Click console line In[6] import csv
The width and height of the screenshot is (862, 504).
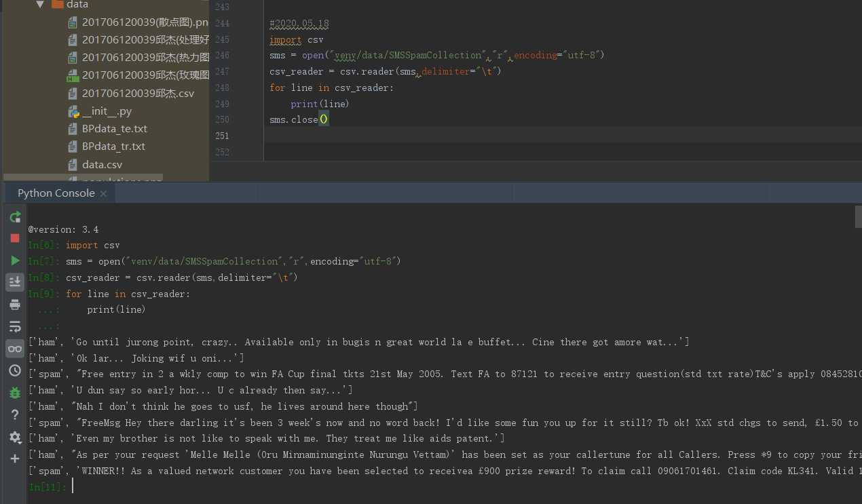(74, 245)
